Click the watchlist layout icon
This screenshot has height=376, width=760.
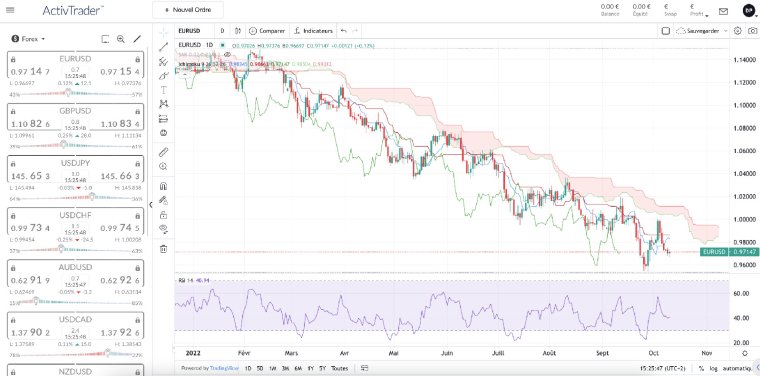[105, 39]
